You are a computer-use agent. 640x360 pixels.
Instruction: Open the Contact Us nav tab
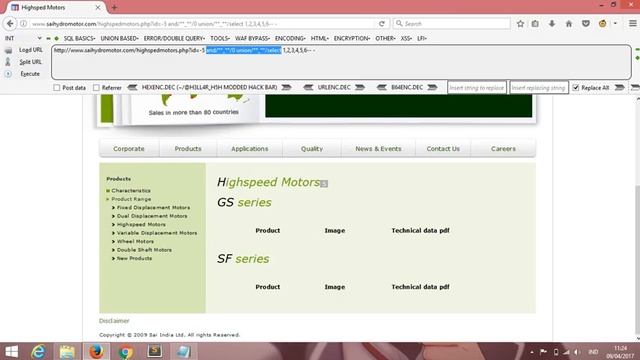click(443, 149)
